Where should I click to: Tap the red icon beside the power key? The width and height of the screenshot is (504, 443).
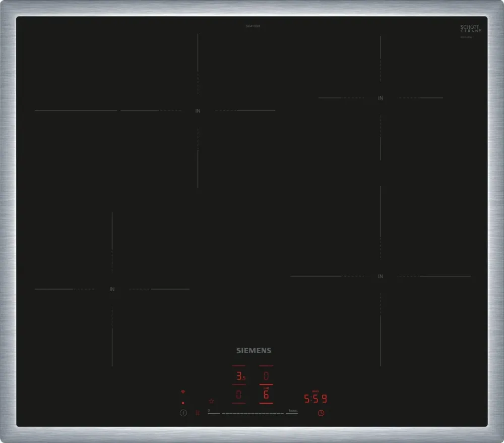[198, 413]
